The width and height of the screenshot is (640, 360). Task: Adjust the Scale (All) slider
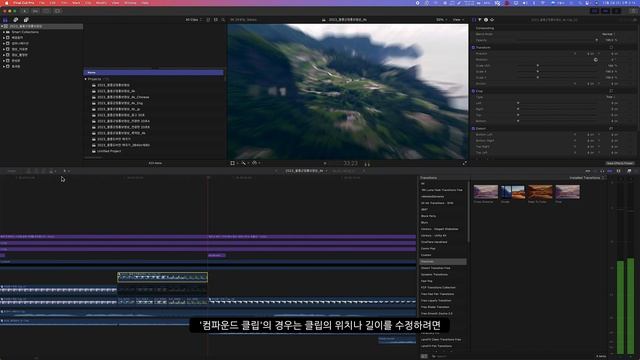538,66
